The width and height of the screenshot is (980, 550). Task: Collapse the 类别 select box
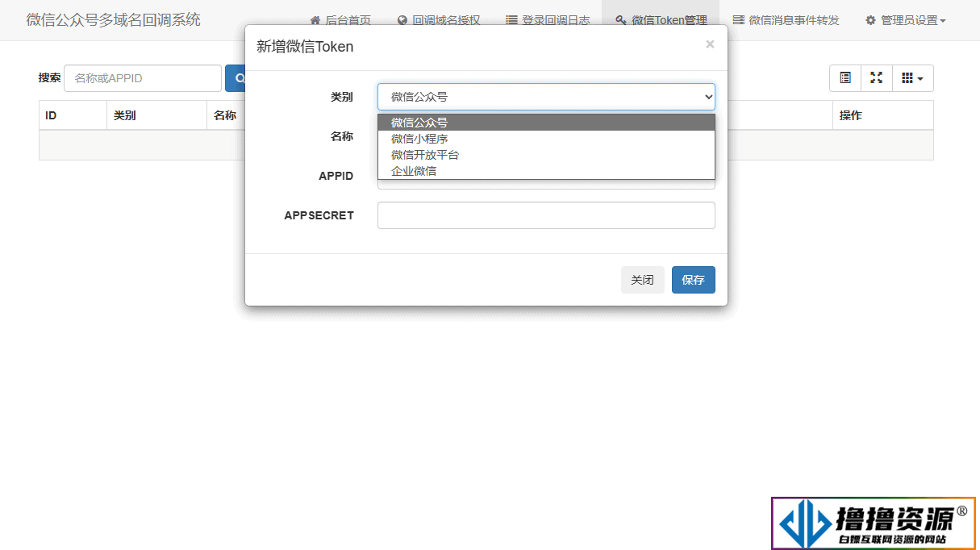(546, 97)
